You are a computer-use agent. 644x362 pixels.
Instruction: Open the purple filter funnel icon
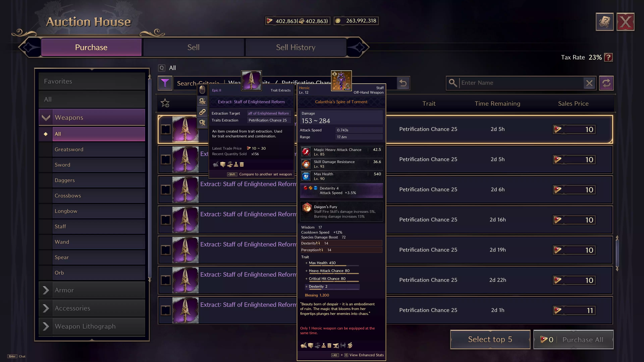coord(165,83)
